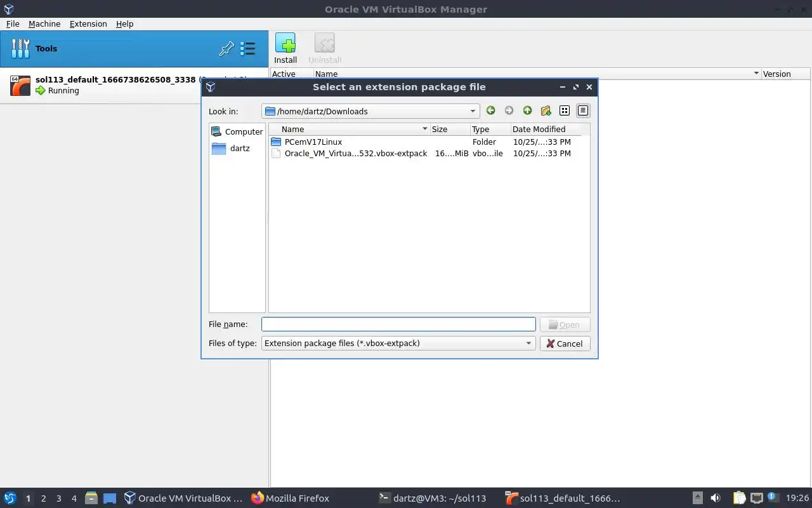Screen dimensions: 812x508
Task: Click the VirtualBox cube icon in dialog title
Action: pos(211,87)
